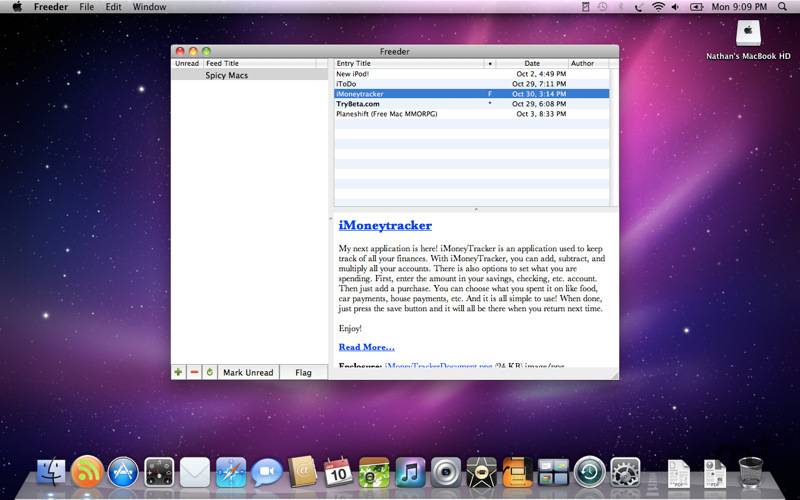Open System Preferences from the dock
Viewport: 800px width, 500px height.
click(625, 472)
